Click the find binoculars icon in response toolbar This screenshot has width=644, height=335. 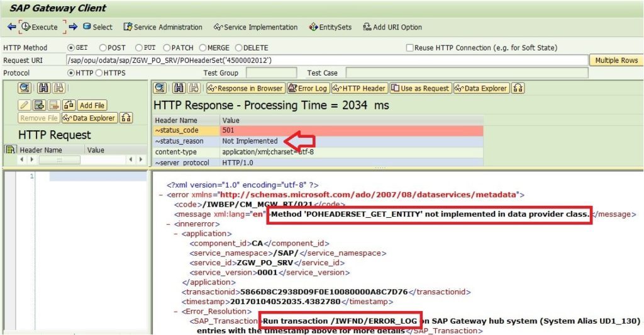coord(179,88)
